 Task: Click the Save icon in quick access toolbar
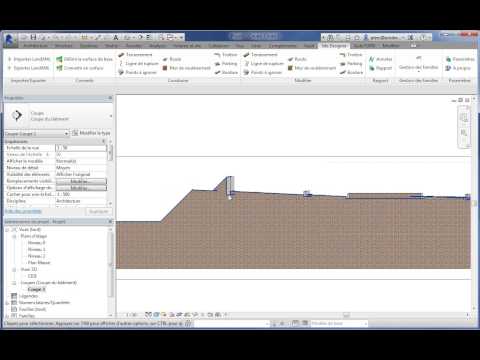click(x=33, y=37)
